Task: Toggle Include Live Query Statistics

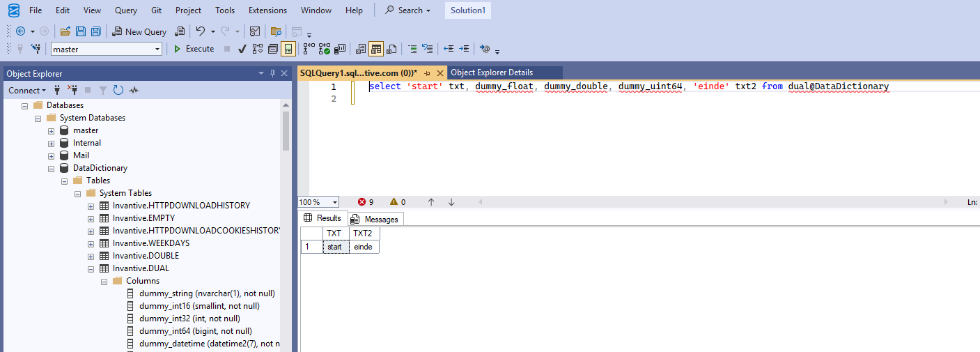Action: (325, 49)
